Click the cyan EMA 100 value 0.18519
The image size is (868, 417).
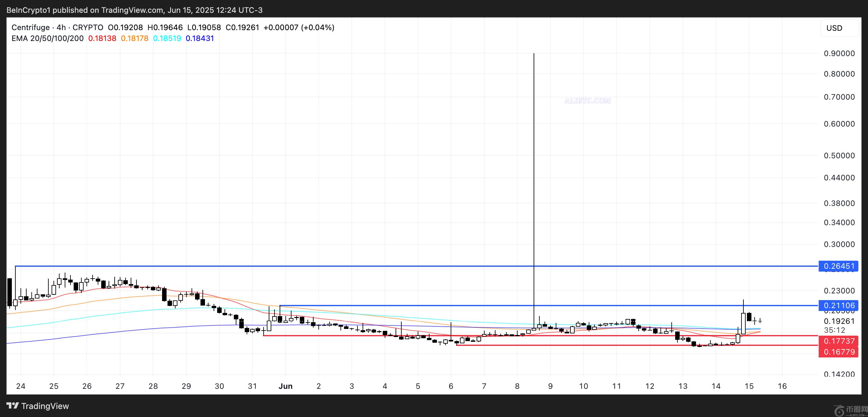[x=167, y=38]
